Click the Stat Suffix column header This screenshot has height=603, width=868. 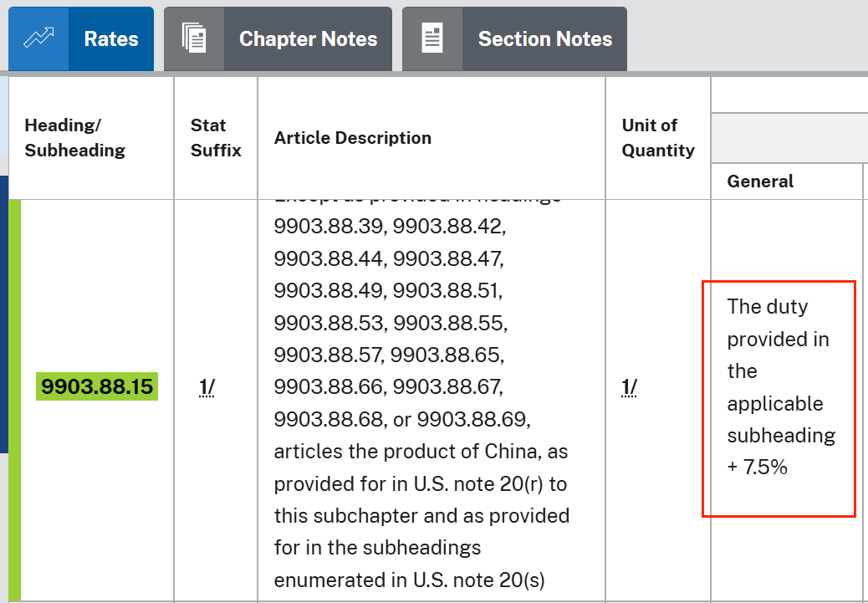coord(216,138)
